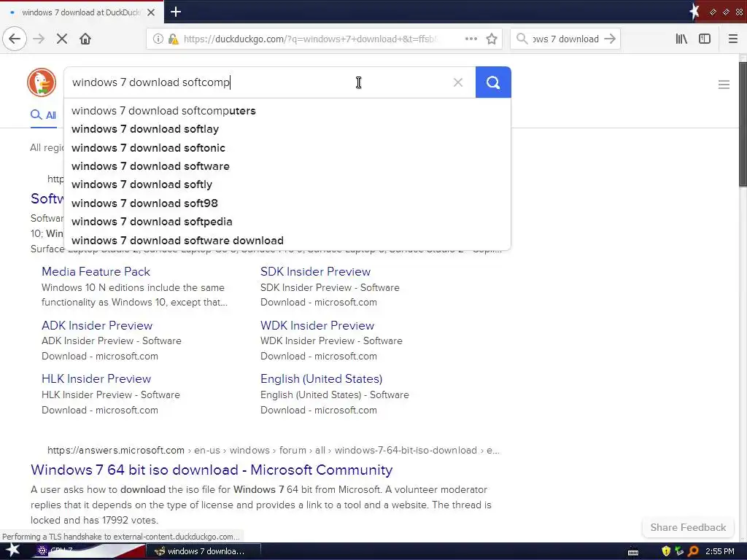This screenshot has height=560, width=747.
Task: Clear the DuckDuckGo search box
Action: pos(458,82)
